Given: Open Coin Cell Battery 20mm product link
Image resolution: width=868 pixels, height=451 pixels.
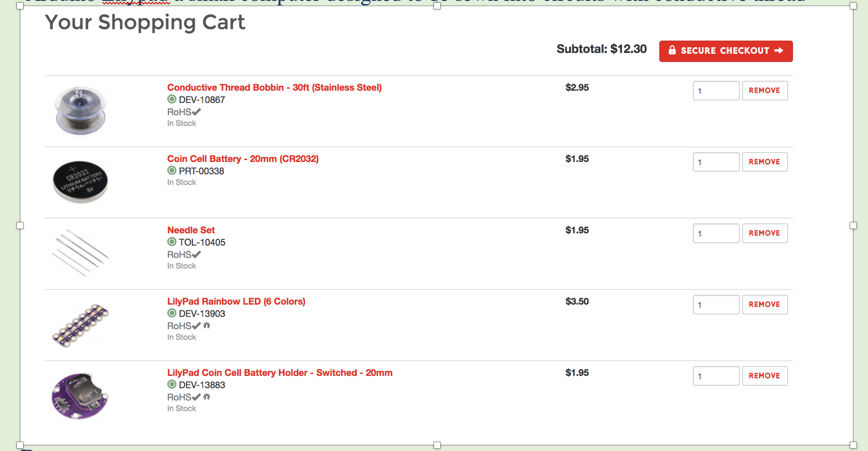Looking at the screenshot, I should coord(243,159).
